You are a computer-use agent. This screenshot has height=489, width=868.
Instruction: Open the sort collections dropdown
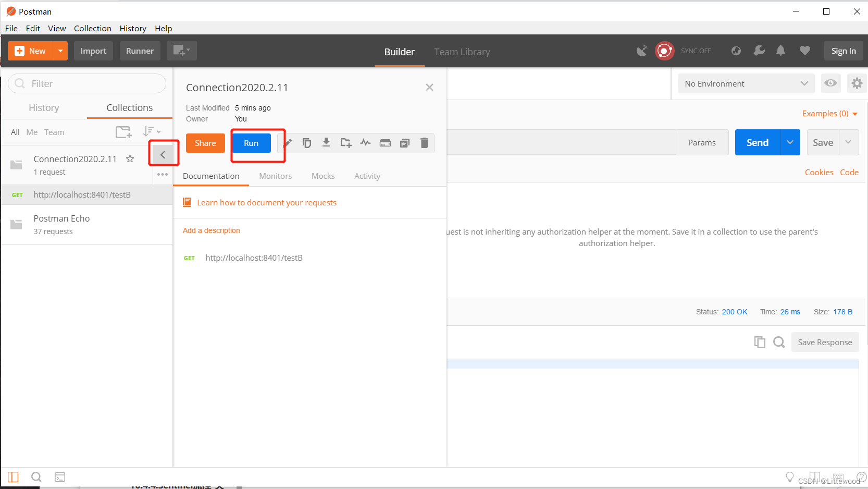152,131
